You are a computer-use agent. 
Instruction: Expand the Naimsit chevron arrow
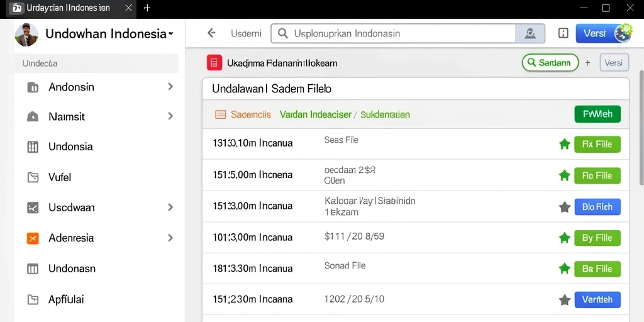170,116
